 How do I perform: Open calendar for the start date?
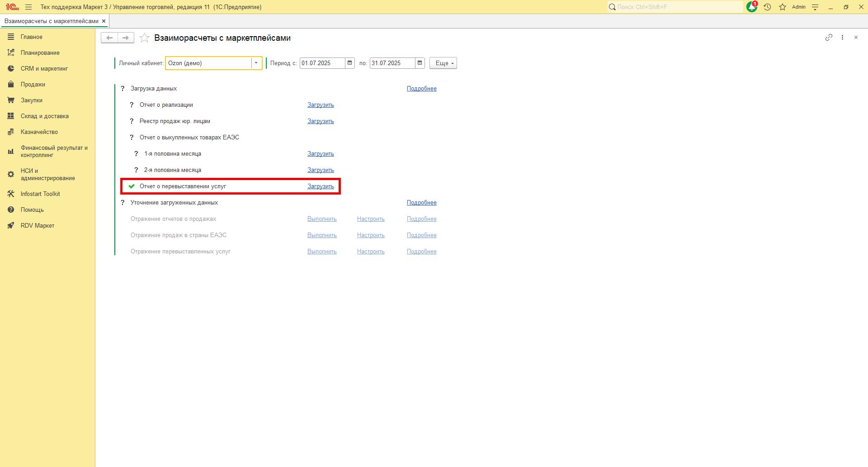(350, 63)
